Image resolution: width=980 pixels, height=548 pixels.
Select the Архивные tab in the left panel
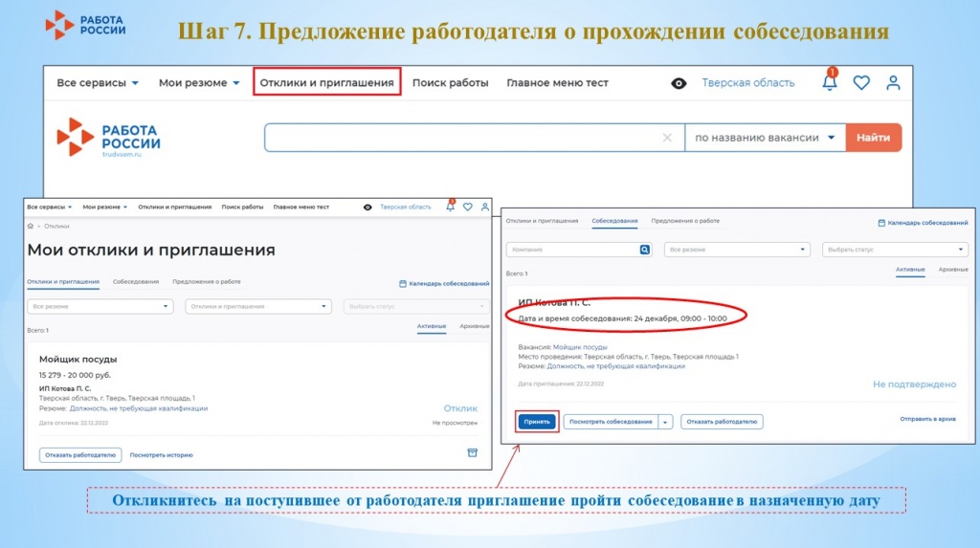[x=475, y=326]
